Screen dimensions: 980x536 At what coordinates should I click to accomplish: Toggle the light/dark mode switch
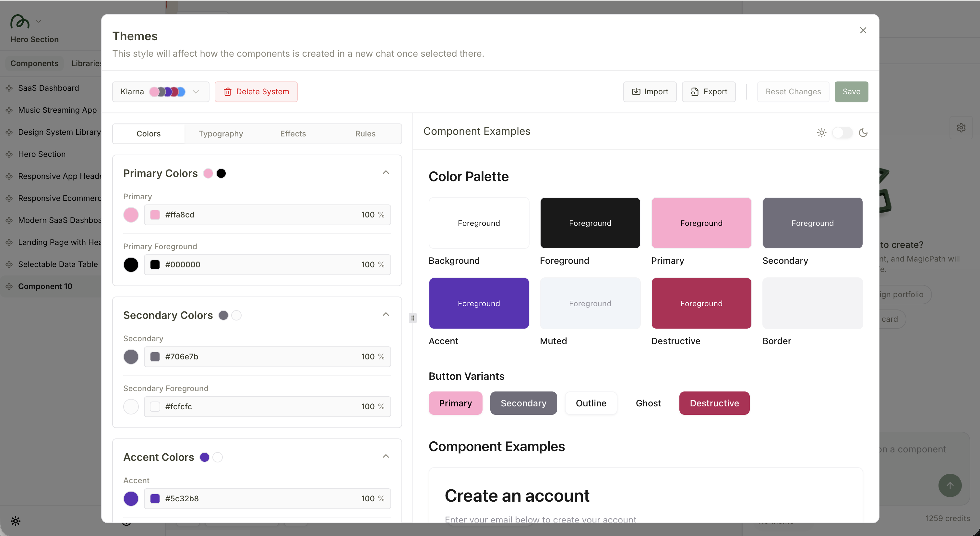coord(843,133)
